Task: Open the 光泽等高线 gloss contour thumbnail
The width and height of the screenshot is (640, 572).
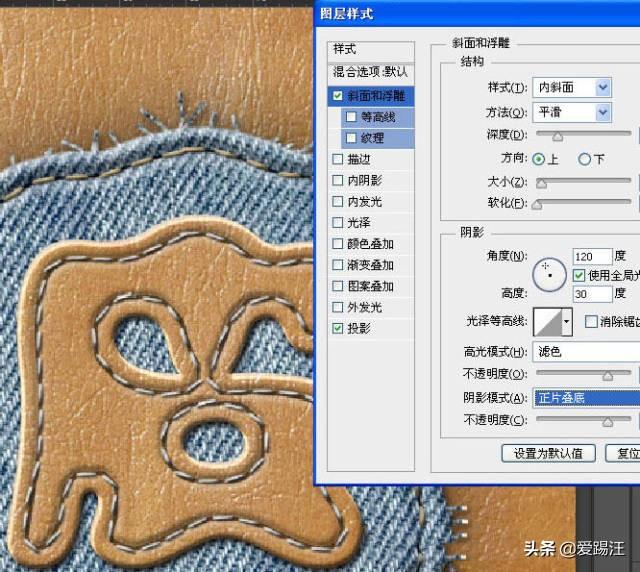Action: click(x=548, y=322)
